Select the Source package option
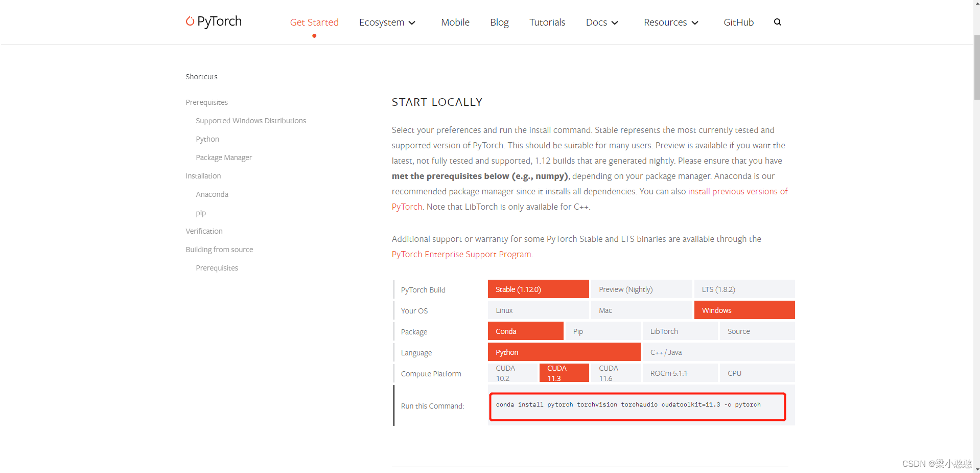Image resolution: width=980 pixels, height=473 pixels. pos(757,331)
